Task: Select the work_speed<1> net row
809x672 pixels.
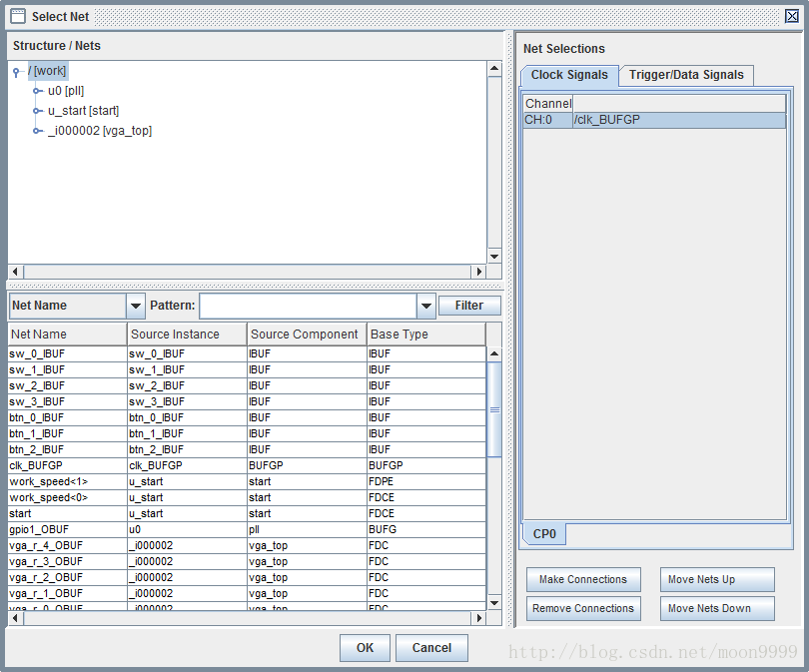Action: [x=247, y=481]
